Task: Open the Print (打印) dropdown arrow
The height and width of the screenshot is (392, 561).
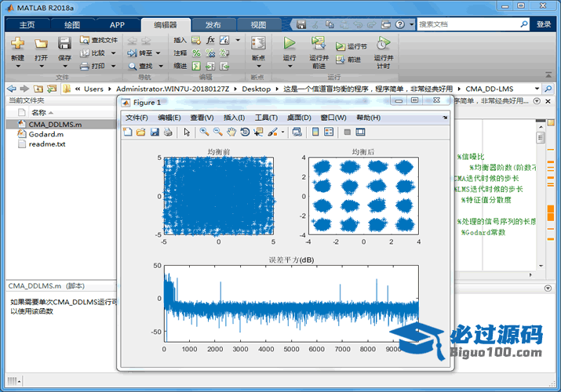Action: tap(114, 66)
